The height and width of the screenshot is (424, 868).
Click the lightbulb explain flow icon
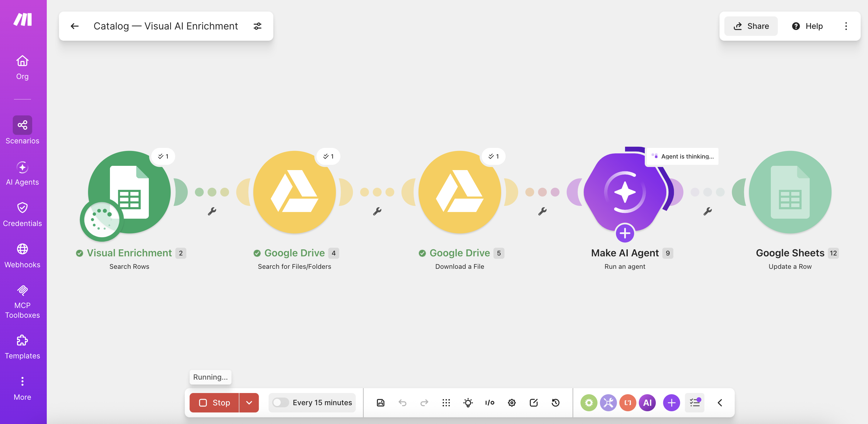[468, 402]
